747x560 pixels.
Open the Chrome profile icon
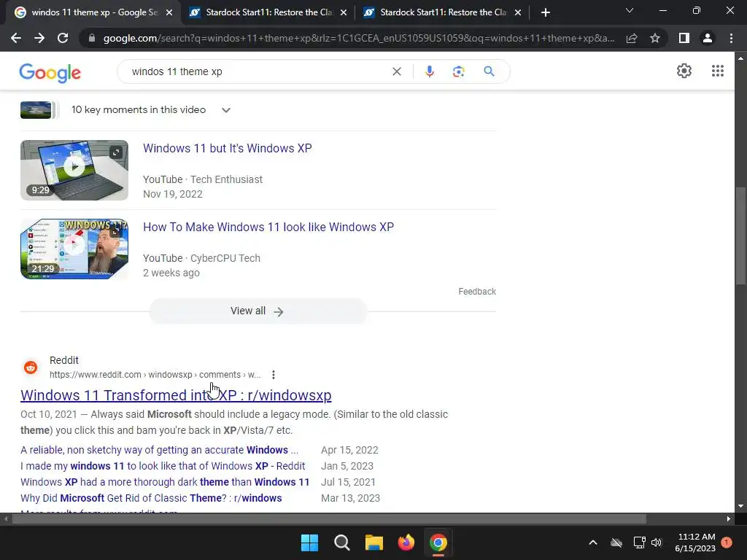tap(708, 38)
